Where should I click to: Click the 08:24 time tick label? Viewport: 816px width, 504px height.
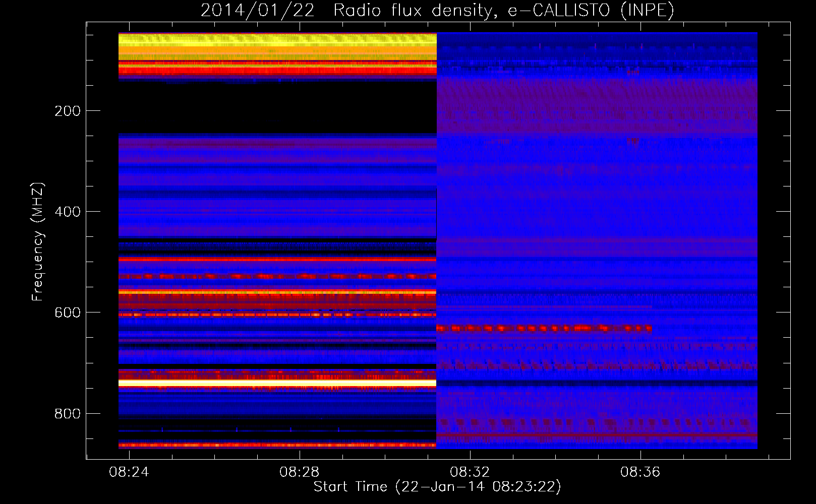point(129,472)
